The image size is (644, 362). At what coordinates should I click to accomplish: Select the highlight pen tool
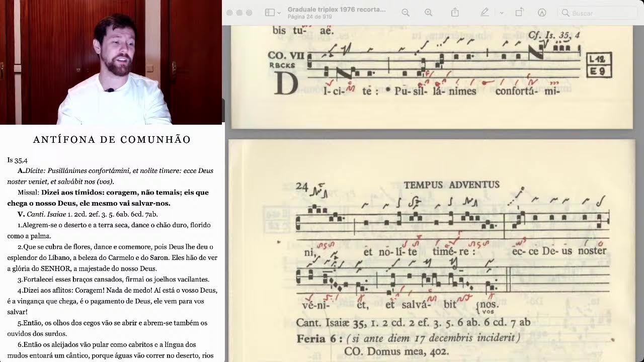coord(485,13)
